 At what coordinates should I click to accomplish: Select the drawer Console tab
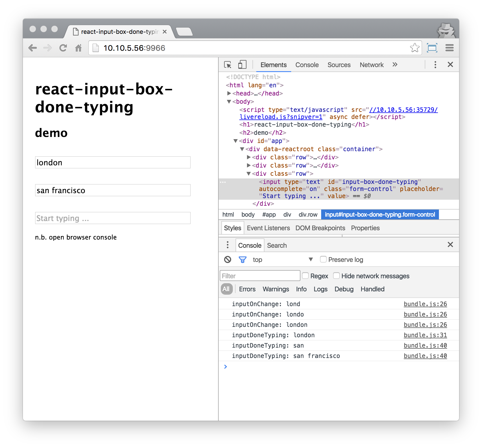[250, 245]
